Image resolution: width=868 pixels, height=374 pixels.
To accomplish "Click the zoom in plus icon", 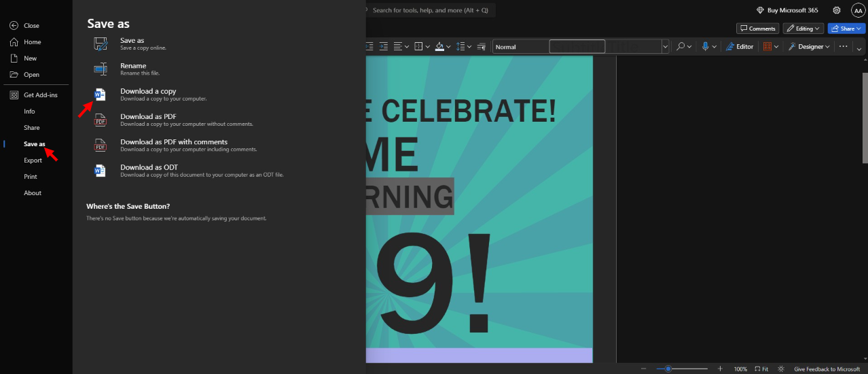I will coord(720,369).
